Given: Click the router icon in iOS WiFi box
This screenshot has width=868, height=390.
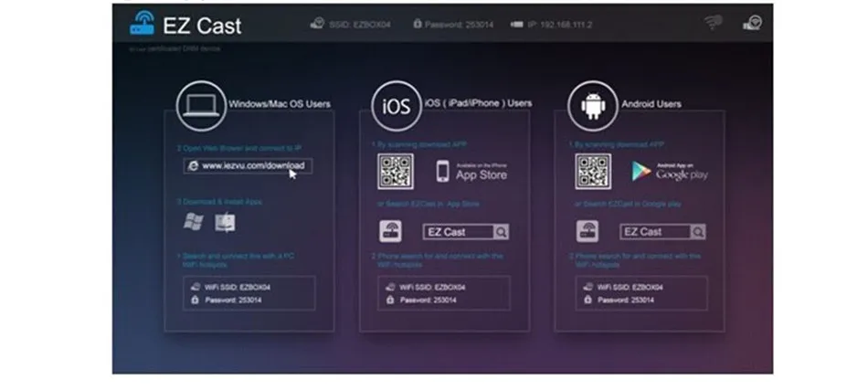Looking at the screenshot, I should click(x=390, y=287).
